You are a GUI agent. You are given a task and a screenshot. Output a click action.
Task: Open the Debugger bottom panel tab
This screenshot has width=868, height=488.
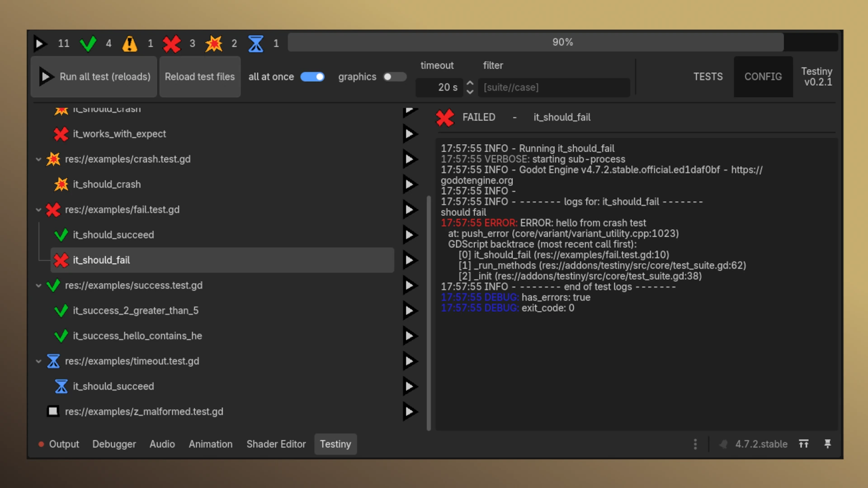[x=114, y=444]
